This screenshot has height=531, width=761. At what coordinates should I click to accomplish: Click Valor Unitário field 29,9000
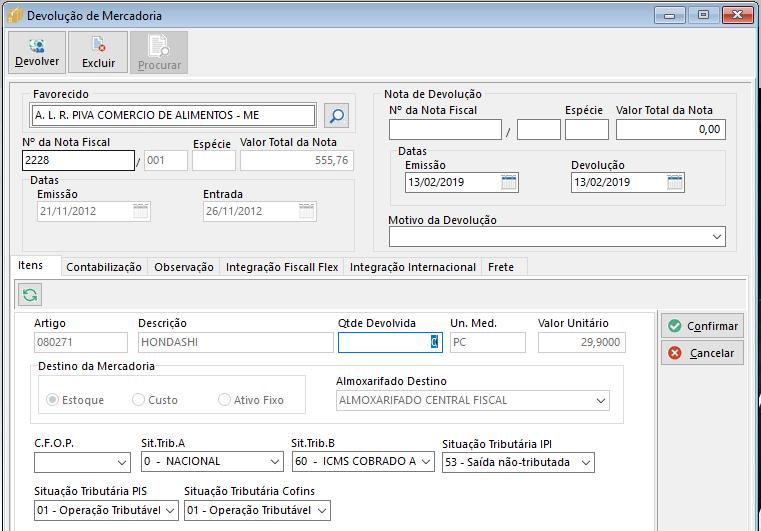click(x=581, y=342)
